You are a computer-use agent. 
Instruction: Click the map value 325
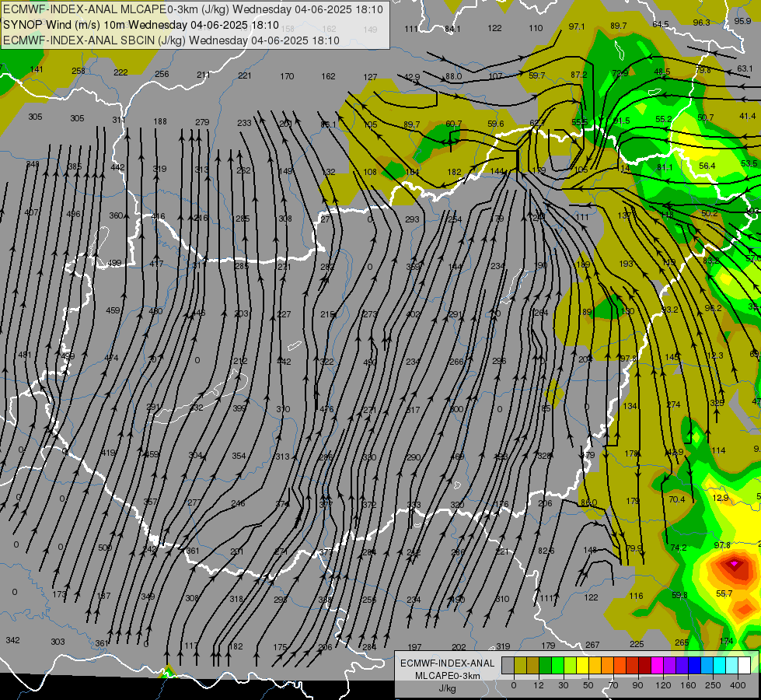717,403
